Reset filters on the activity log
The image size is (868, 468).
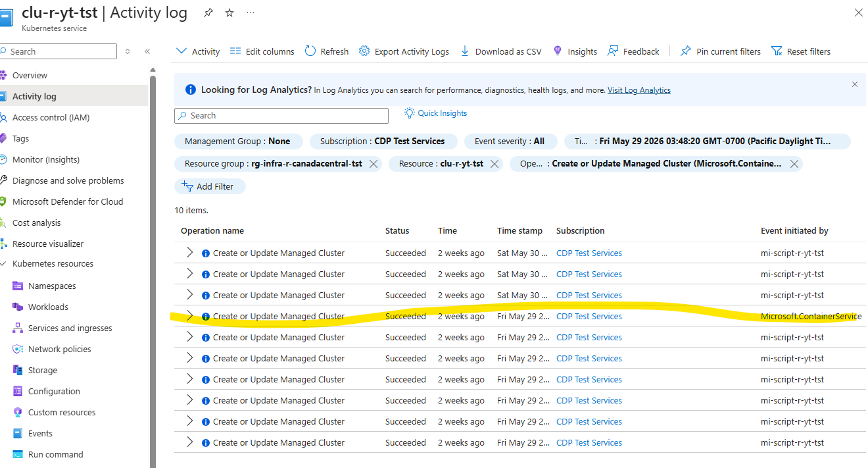point(800,51)
